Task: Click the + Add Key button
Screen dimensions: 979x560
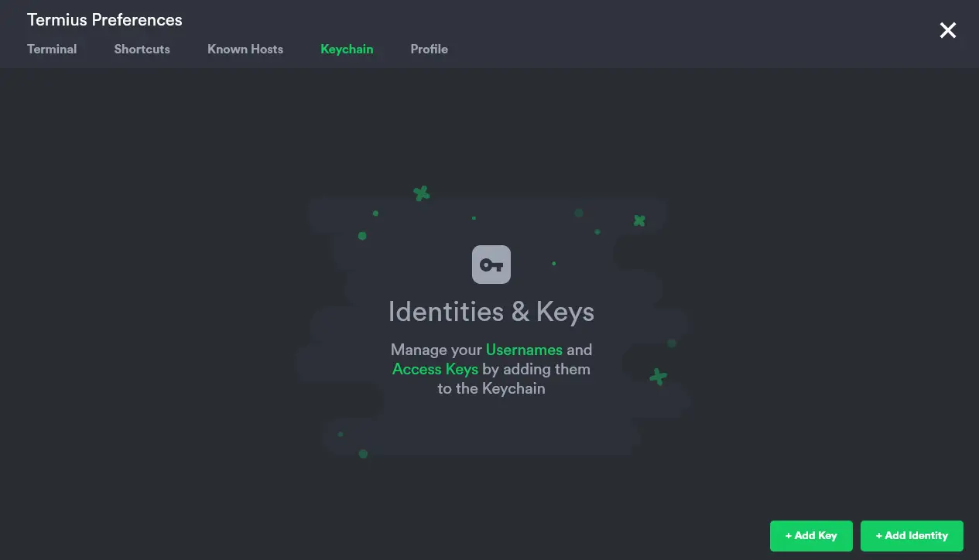Action: [811, 535]
